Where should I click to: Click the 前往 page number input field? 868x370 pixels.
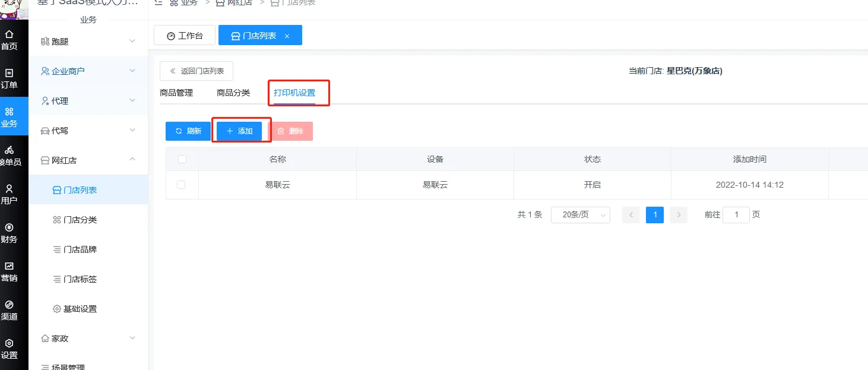(x=737, y=215)
